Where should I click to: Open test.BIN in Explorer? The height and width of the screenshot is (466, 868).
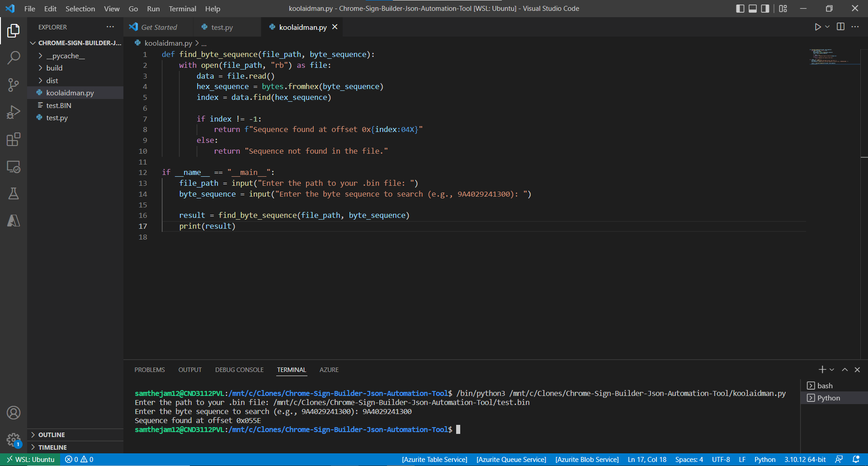click(75, 105)
